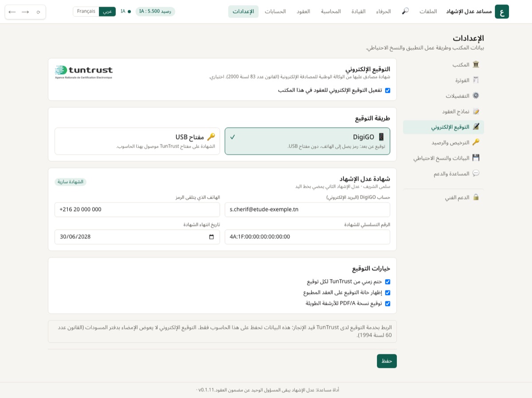Click the building icon beside المكتب
The height and width of the screenshot is (398, 532).
476,65
